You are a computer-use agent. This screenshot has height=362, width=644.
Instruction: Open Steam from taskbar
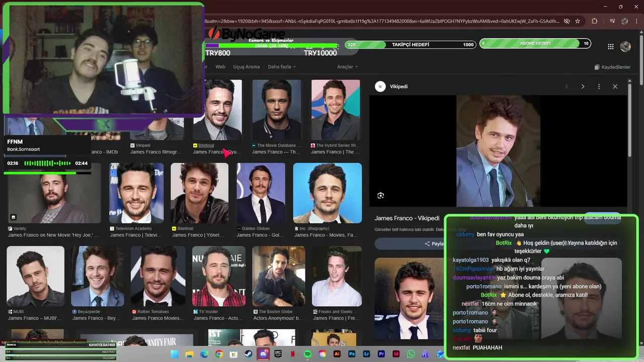click(x=248, y=354)
